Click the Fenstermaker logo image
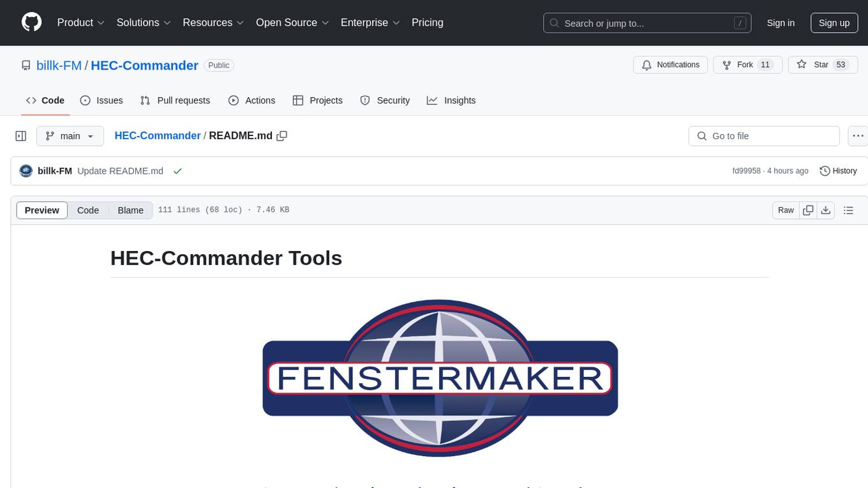 point(440,378)
